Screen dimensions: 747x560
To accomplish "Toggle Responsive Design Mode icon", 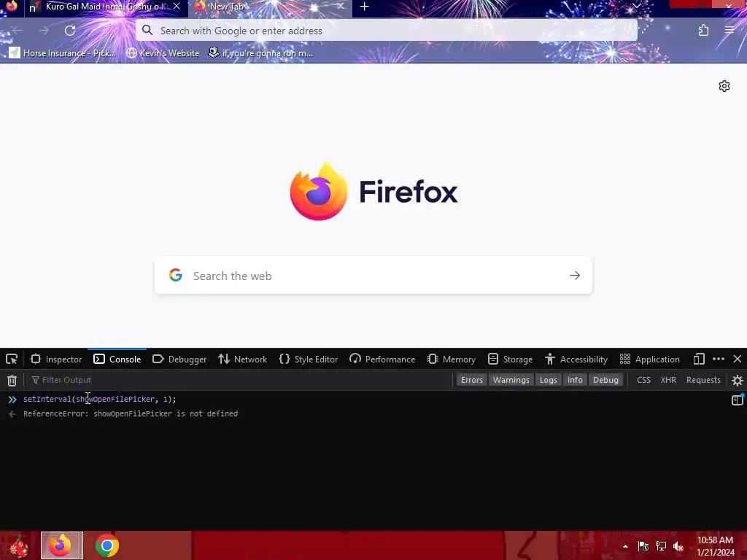I will click(699, 359).
